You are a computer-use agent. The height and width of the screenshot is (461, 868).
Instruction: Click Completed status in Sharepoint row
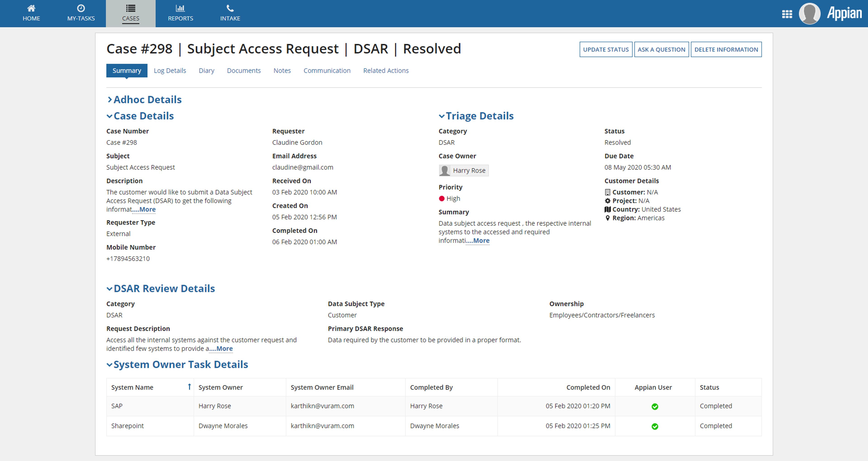[x=716, y=426]
